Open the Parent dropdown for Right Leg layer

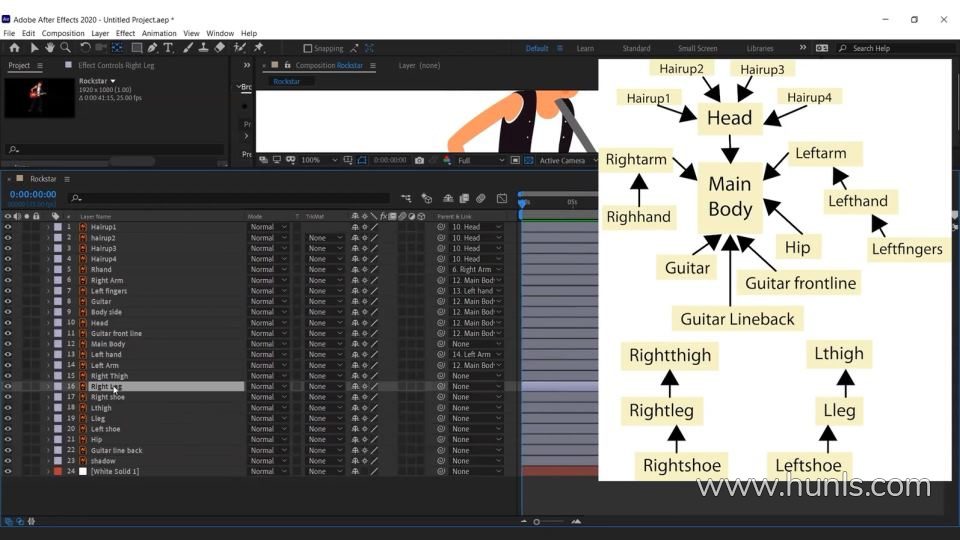476,386
